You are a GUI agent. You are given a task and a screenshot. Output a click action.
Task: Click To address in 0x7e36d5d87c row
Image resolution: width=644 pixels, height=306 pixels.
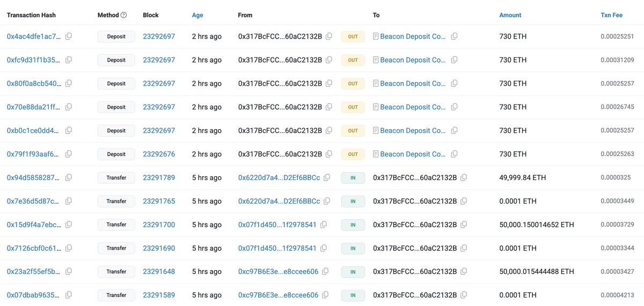click(x=415, y=201)
